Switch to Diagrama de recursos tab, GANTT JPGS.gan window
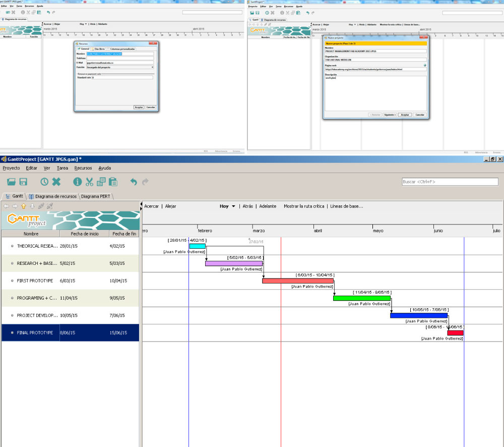This screenshot has width=504, height=447. tap(53, 196)
